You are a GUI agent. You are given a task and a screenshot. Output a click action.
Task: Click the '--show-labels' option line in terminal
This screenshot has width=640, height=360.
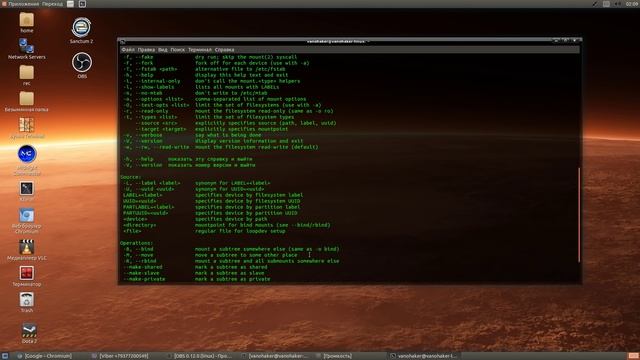201,87
